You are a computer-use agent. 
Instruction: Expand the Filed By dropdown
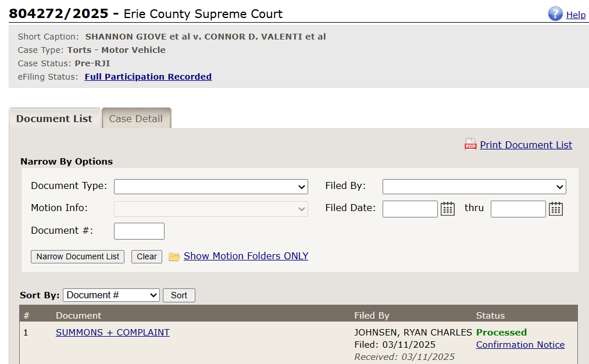[x=474, y=187]
